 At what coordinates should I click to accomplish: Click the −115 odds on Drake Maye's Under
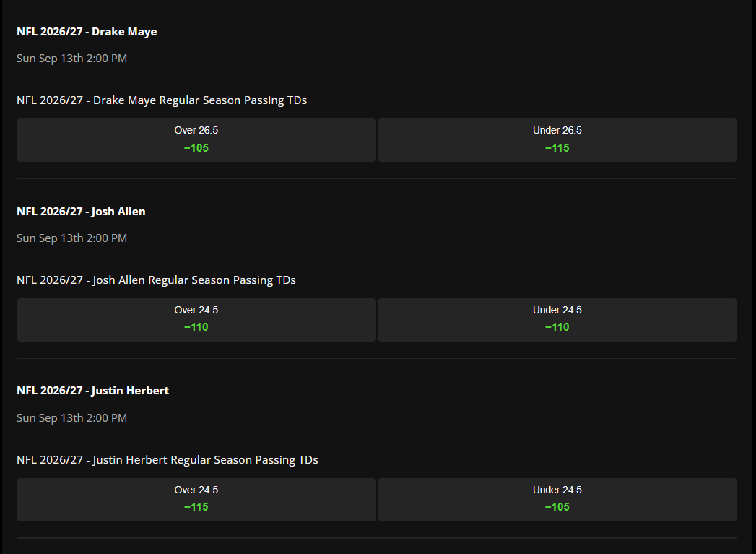[x=557, y=148]
